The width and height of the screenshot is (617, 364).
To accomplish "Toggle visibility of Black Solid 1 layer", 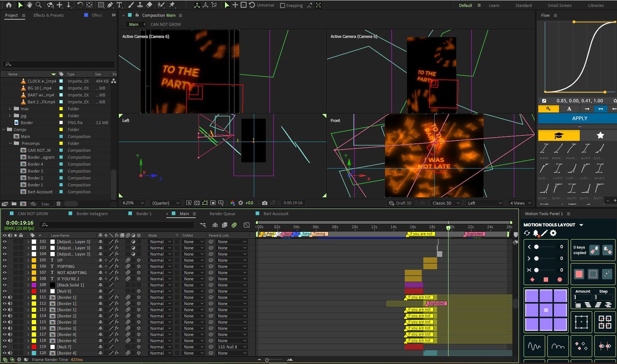I will pos(5,285).
